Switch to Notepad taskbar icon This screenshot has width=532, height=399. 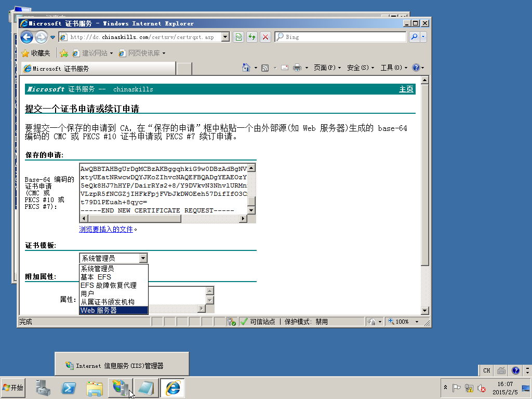coord(146,388)
